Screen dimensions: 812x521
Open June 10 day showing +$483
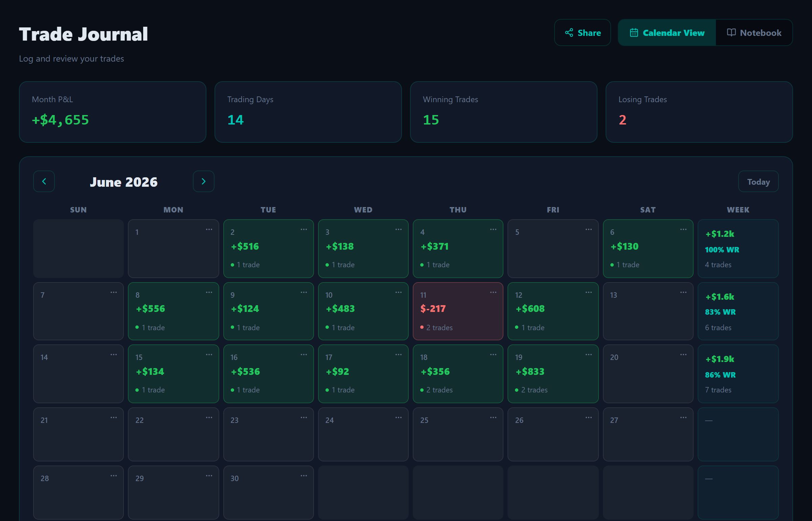tap(363, 311)
